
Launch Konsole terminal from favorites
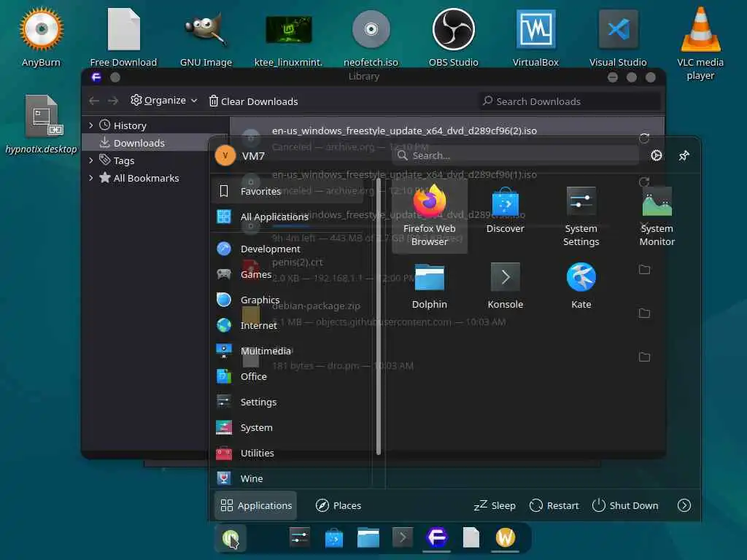tap(505, 286)
